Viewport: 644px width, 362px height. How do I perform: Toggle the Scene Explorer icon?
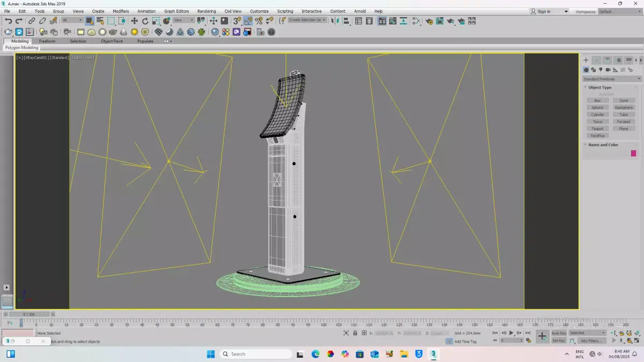click(358, 21)
